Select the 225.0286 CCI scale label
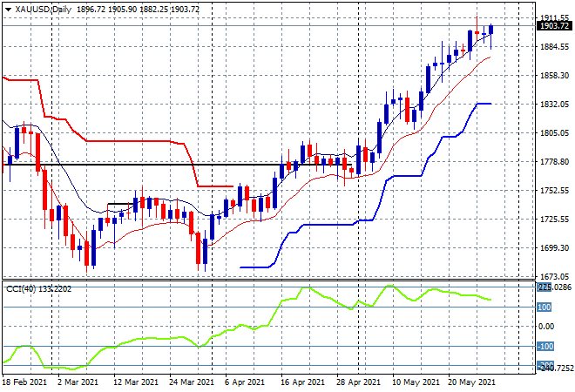 554,287
